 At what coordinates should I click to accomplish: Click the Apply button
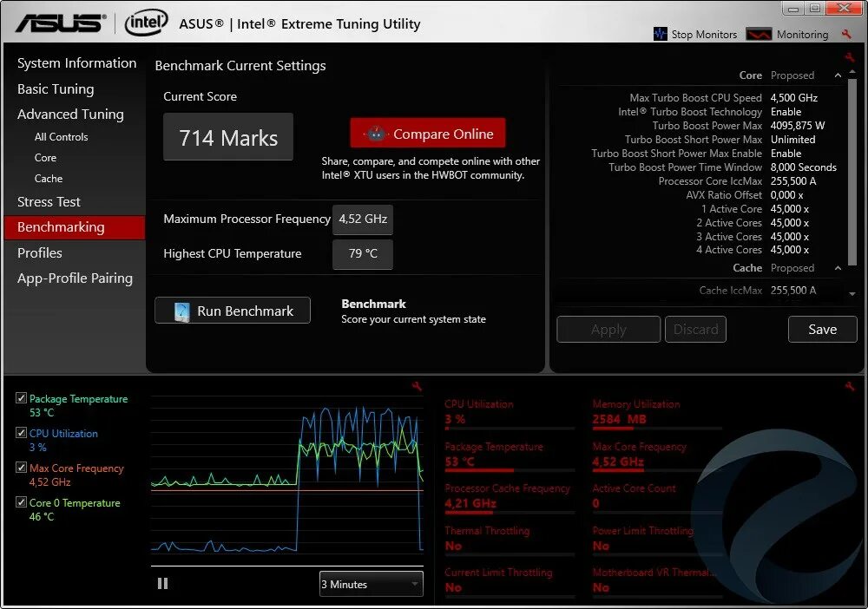tap(608, 330)
